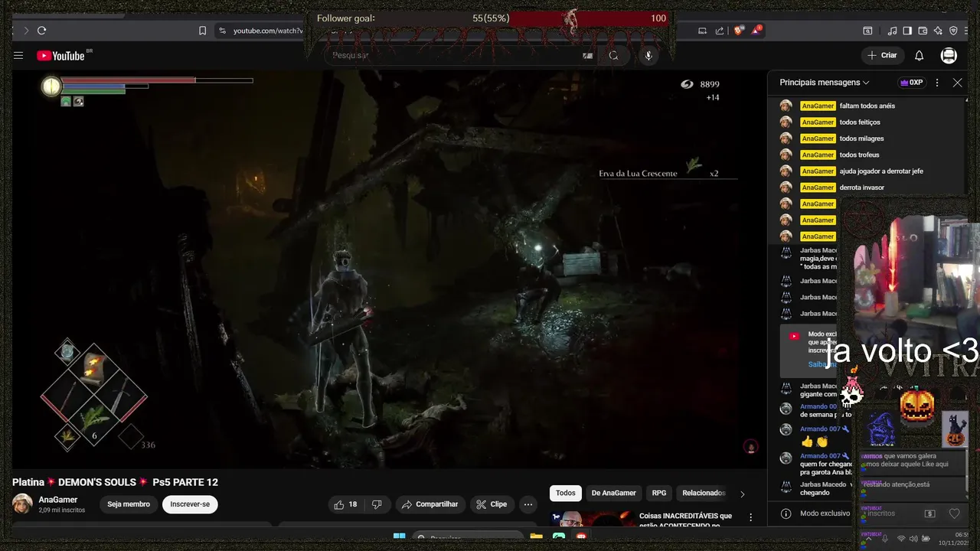Select the RPG filter chip
The width and height of the screenshot is (980, 551).
(659, 493)
